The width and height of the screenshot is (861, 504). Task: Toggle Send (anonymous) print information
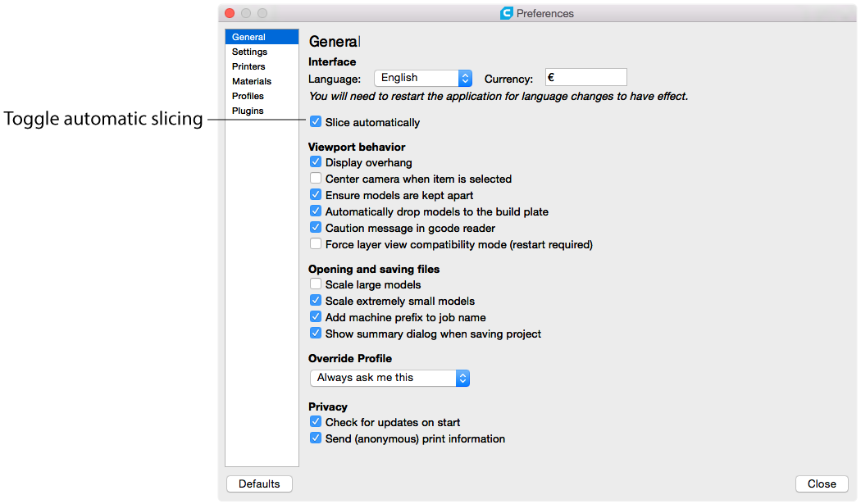[x=315, y=438]
